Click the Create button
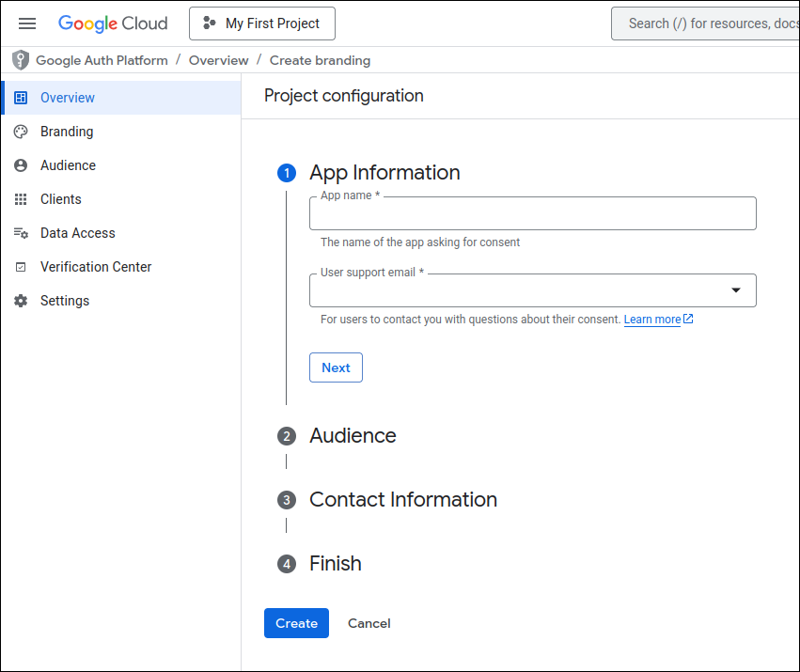Image resolution: width=800 pixels, height=672 pixels. pyautogui.click(x=296, y=623)
